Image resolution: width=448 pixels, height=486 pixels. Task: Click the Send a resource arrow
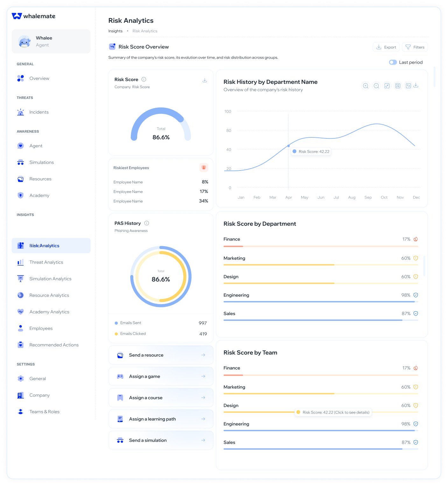203,355
